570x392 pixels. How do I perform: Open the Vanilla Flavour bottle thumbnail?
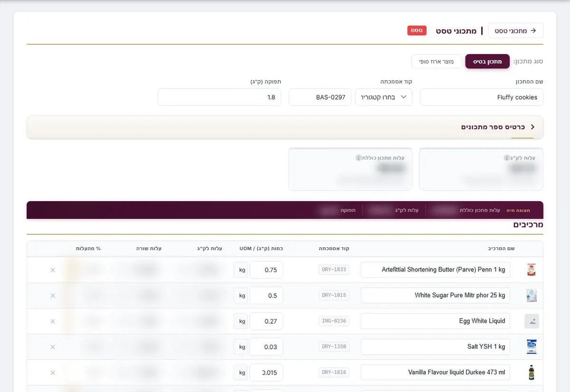[x=532, y=373]
